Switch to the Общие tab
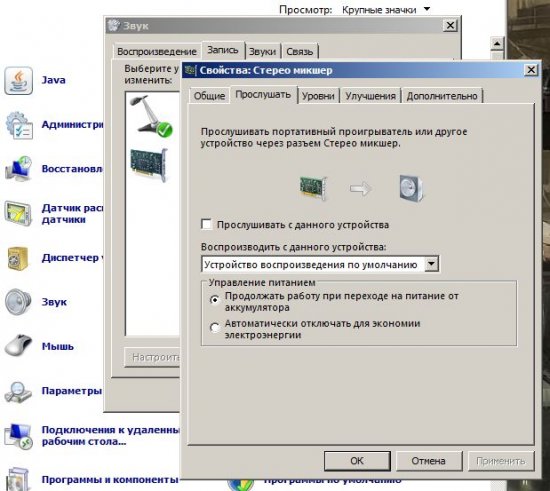This screenshot has width=550, height=491. tap(209, 96)
